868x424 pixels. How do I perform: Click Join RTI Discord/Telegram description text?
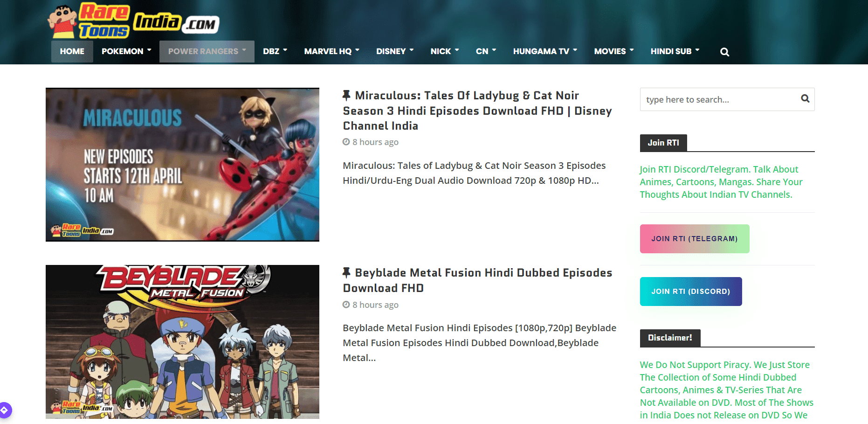coord(721,182)
